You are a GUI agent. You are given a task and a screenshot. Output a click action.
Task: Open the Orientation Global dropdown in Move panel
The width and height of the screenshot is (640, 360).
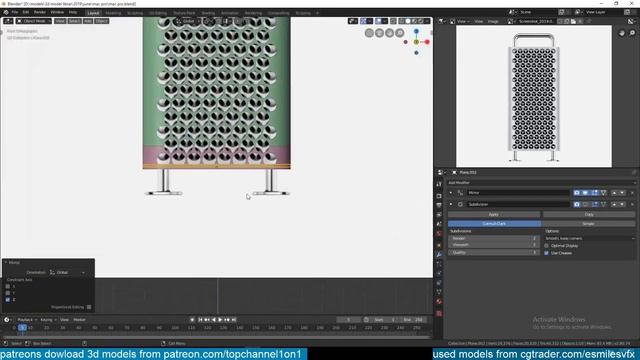click(68, 272)
